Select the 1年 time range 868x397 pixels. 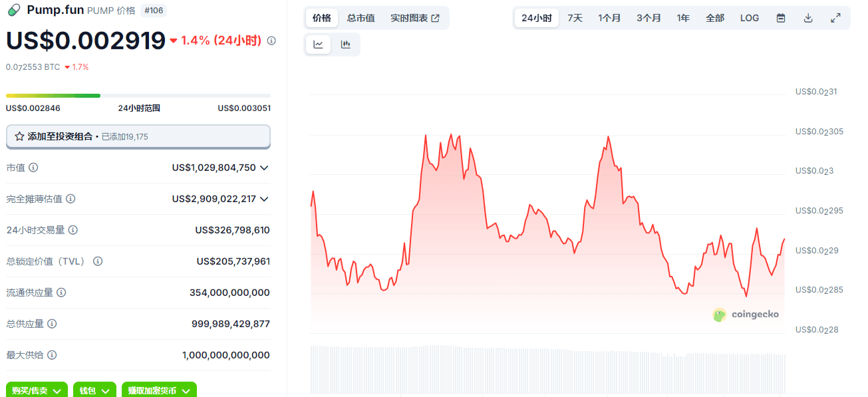click(683, 18)
